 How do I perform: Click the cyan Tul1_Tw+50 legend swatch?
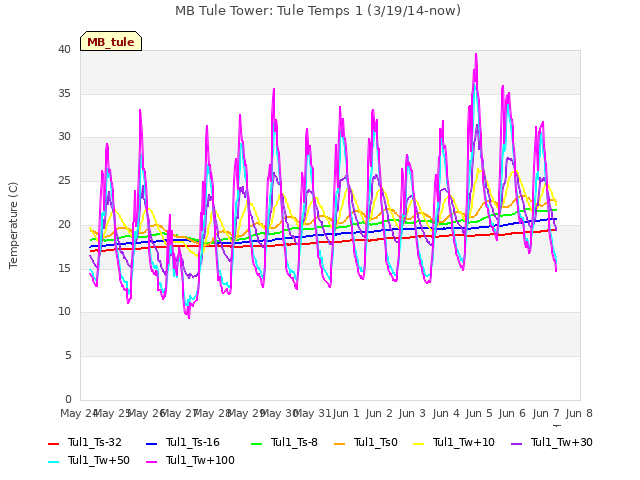point(53,462)
